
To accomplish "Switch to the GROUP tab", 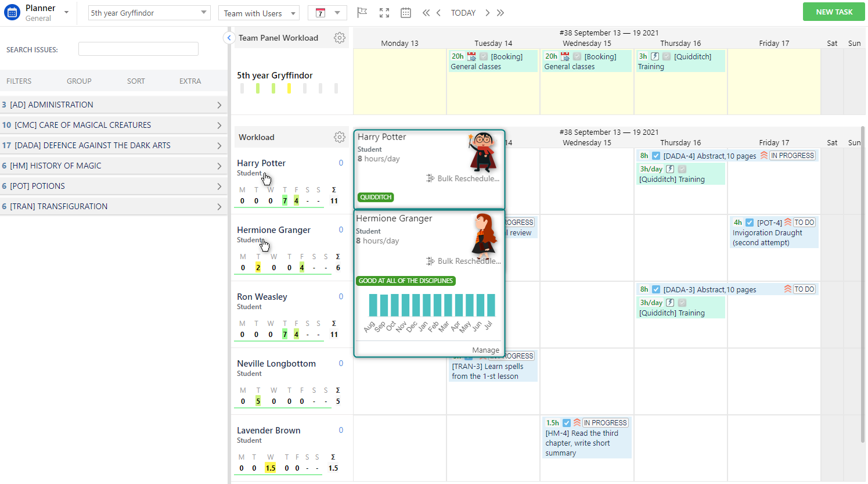I will [x=79, y=81].
